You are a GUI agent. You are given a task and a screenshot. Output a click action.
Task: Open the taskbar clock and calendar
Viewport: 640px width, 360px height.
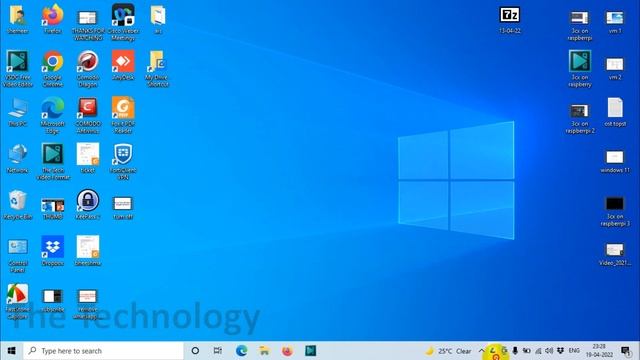(x=599, y=351)
